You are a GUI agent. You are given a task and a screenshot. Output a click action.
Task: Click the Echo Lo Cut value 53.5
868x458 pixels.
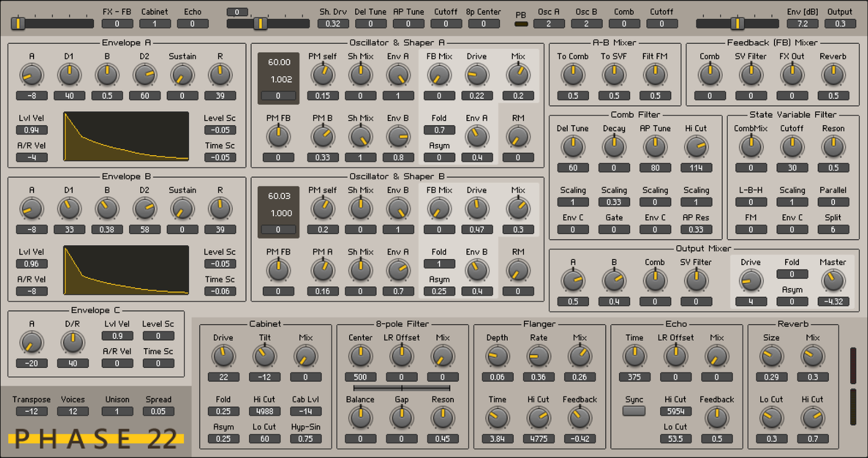675,439
